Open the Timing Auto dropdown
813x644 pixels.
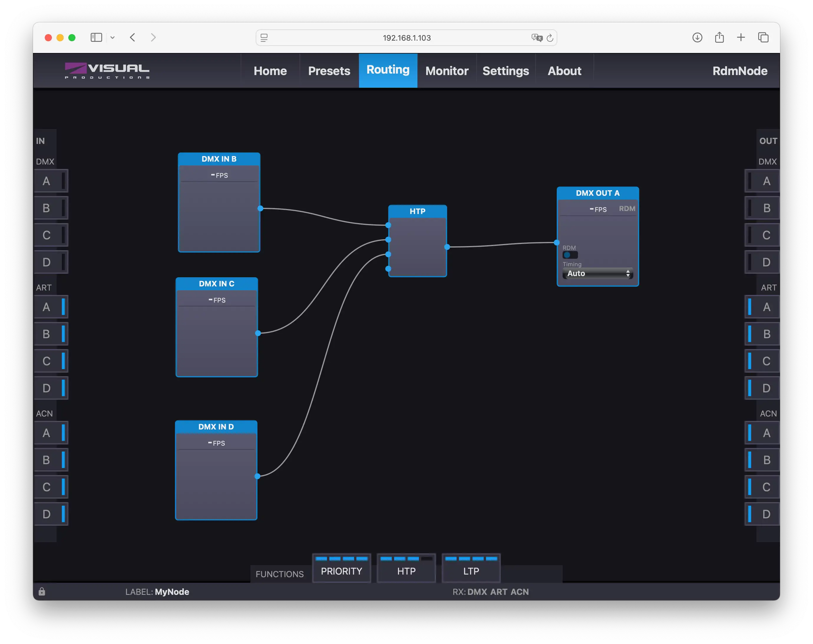(x=598, y=273)
